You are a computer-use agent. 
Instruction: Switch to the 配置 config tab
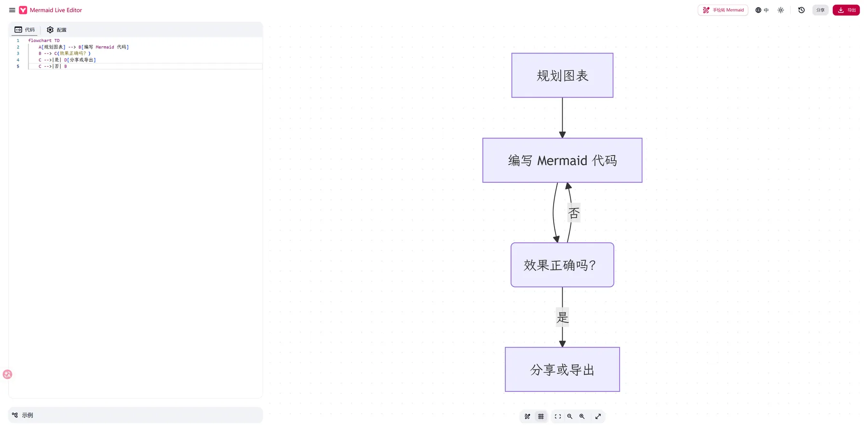point(56,30)
